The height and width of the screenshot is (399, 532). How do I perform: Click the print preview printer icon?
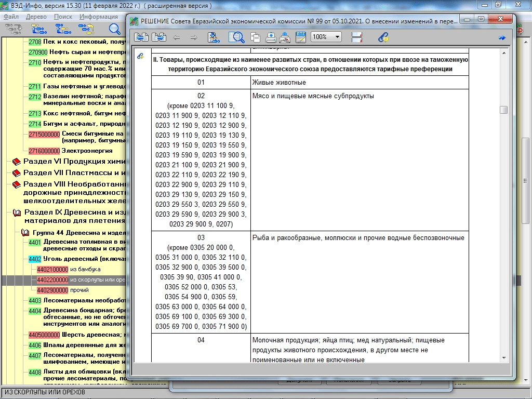(x=285, y=37)
